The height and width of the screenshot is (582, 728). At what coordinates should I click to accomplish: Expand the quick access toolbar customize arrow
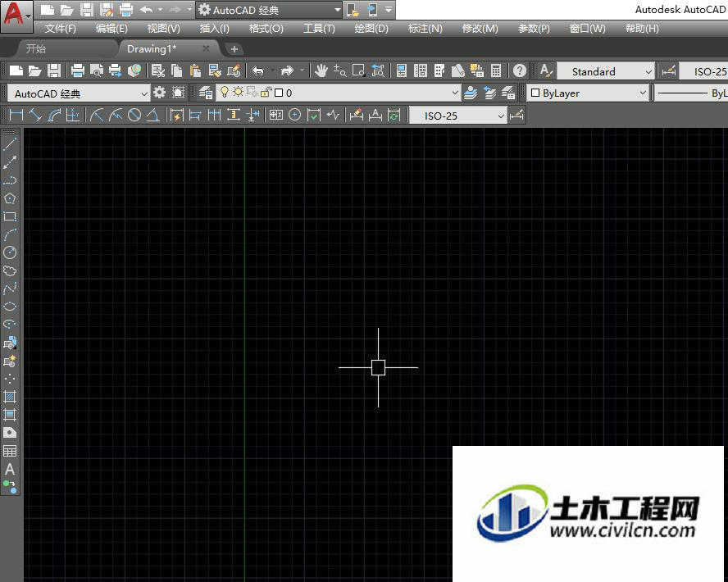pos(389,9)
